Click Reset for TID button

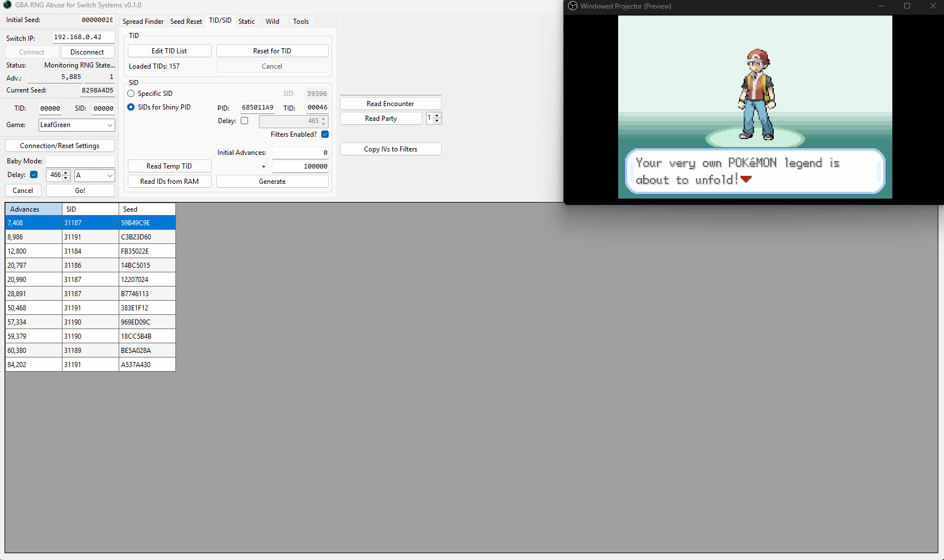point(272,51)
